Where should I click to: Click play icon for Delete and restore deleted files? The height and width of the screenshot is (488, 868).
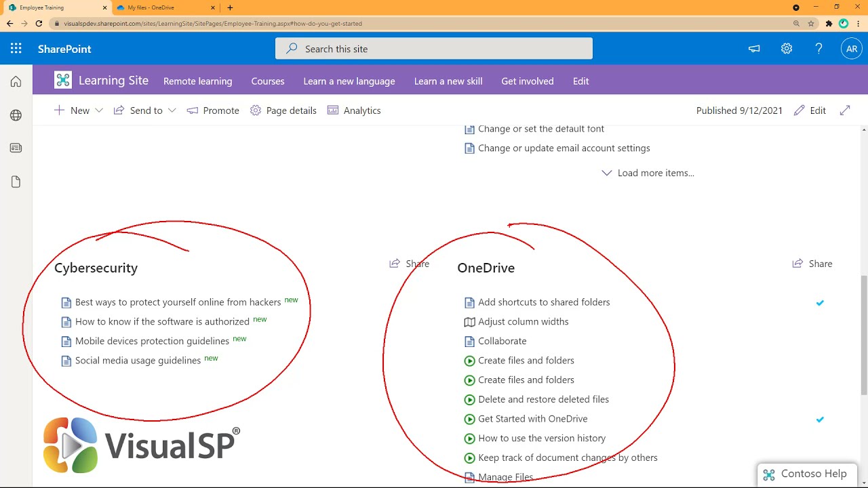click(x=469, y=400)
